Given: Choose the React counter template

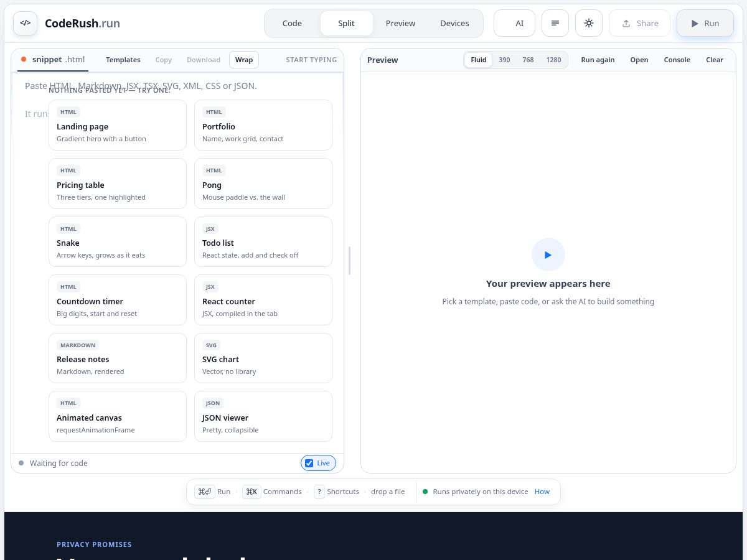Looking at the screenshot, I should [x=263, y=300].
